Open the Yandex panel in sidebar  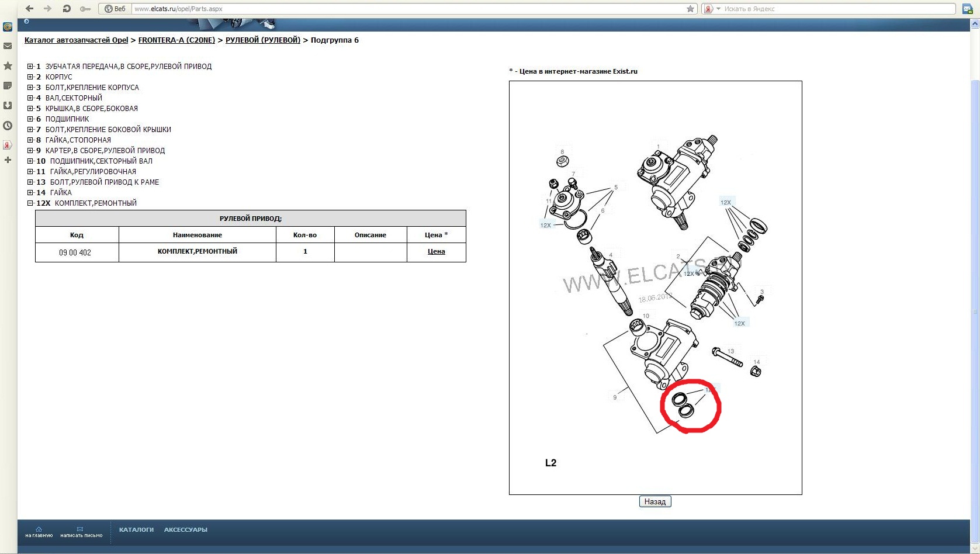pyautogui.click(x=8, y=145)
